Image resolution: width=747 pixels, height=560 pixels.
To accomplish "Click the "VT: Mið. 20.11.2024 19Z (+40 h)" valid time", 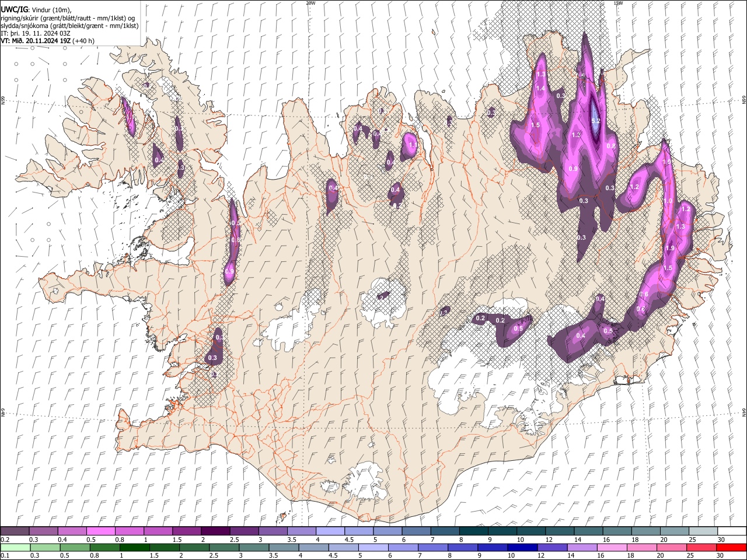I will (47, 41).
